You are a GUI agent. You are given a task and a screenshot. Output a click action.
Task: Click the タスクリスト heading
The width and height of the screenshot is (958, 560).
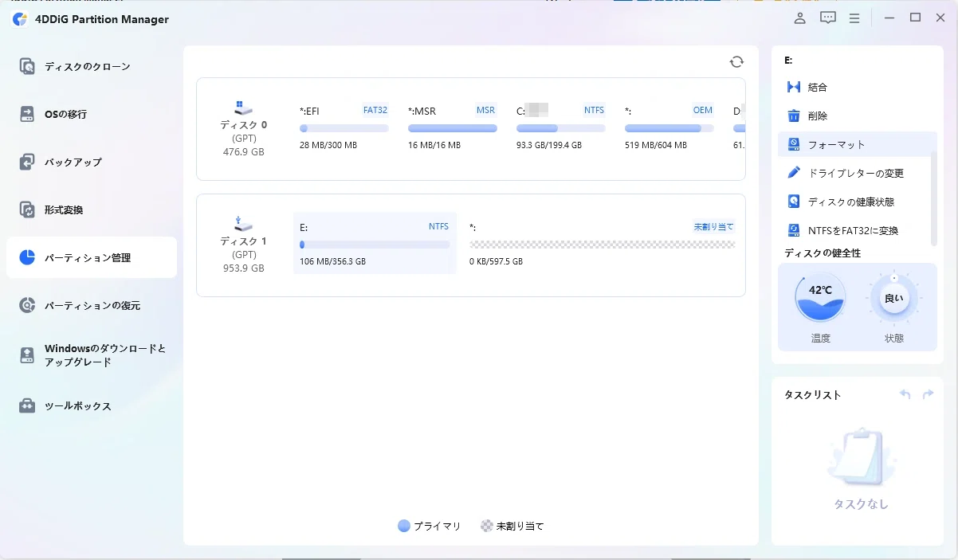(x=813, y=394)
